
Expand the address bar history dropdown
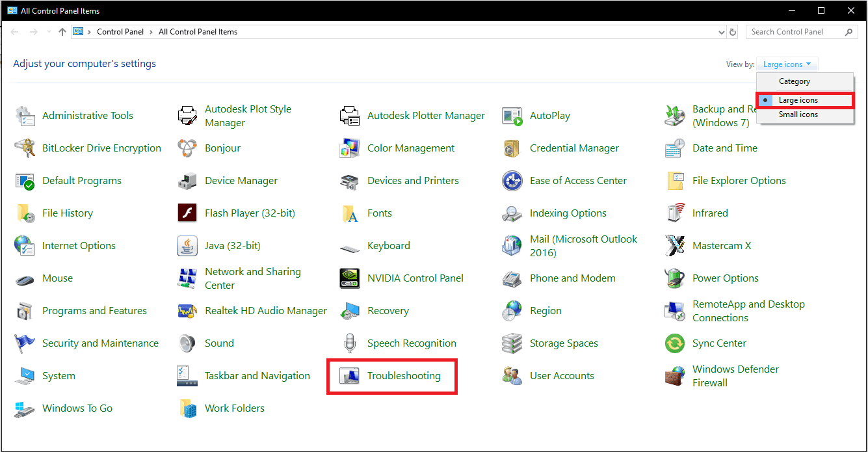[721, 32]
